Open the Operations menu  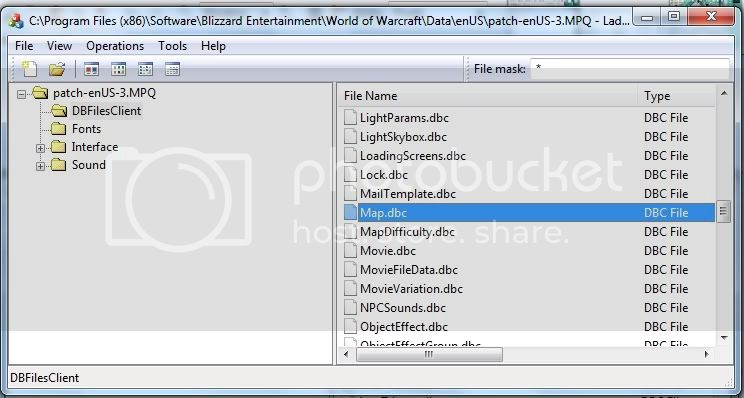coord(115,46)
